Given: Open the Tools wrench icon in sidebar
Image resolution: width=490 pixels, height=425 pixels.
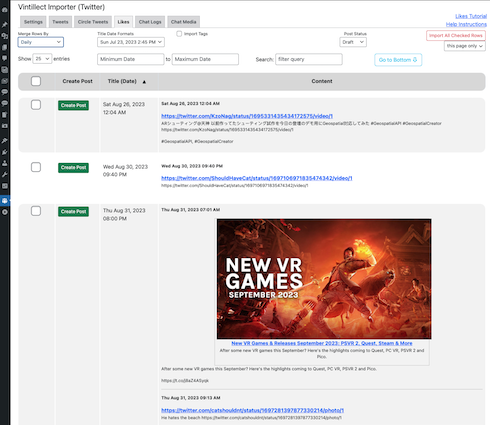Looking at the screenshot, I should click(x=5, y=174).
